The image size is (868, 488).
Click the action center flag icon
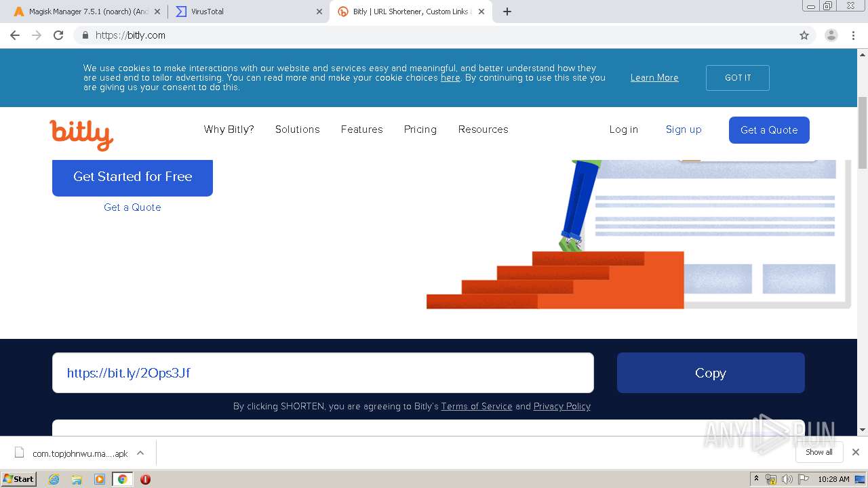pyautogui.click(x=804, y=479)
